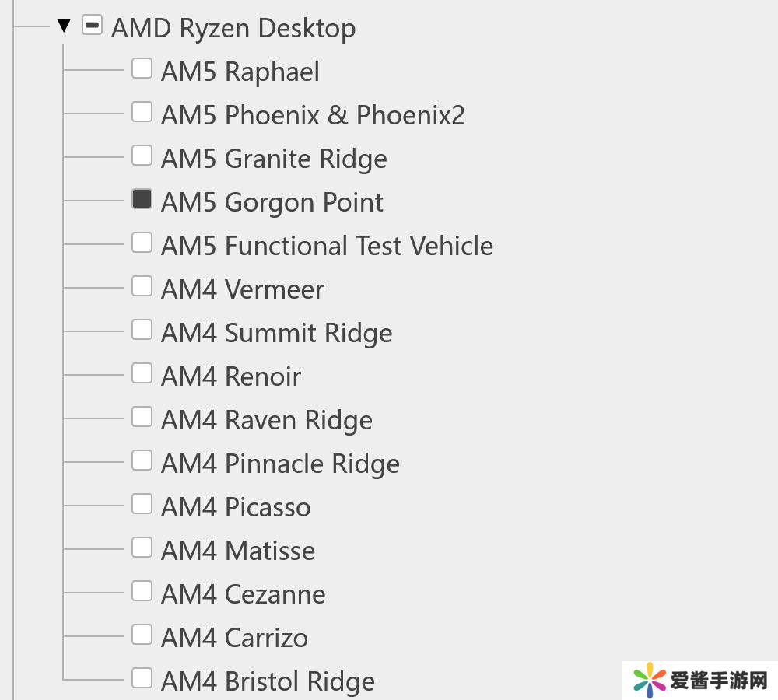Select the AM4 Picasso tree item
The image size is (778, 700).
[236, 508]
